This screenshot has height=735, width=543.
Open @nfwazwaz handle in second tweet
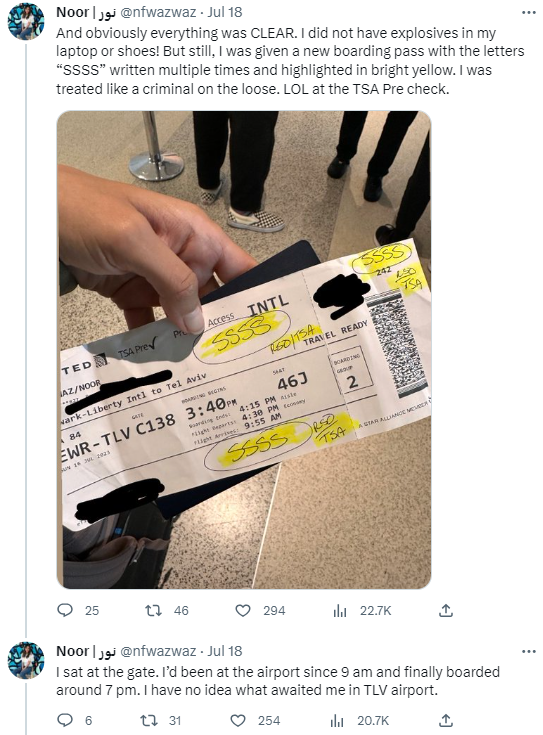coord(158,651)
